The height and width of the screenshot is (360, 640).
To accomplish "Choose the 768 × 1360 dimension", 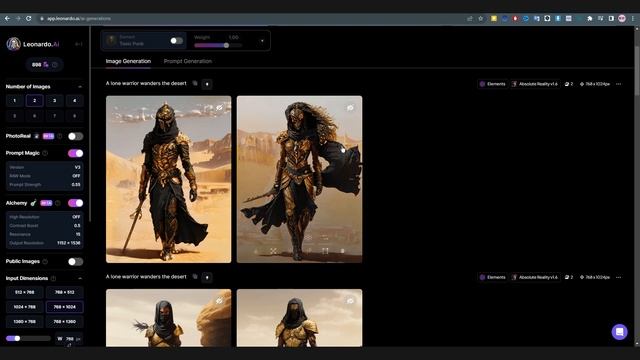I will (x=64, y=322).
